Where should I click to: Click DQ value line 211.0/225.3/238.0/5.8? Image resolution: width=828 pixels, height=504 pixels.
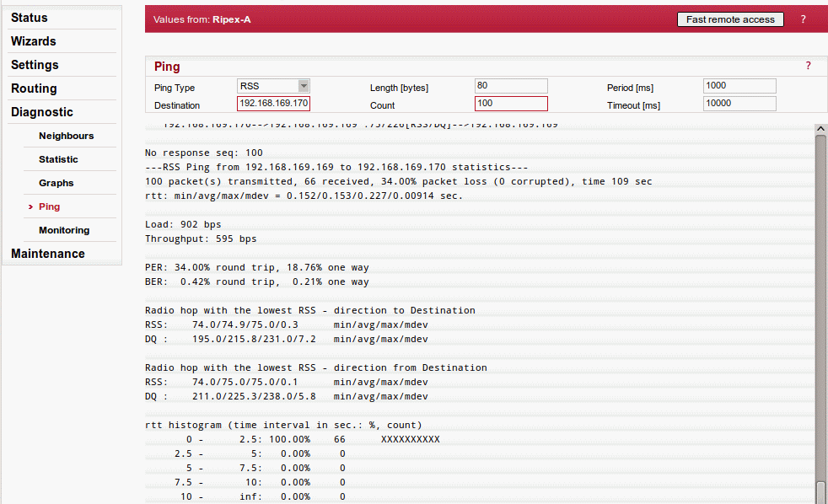pos(286,396)
